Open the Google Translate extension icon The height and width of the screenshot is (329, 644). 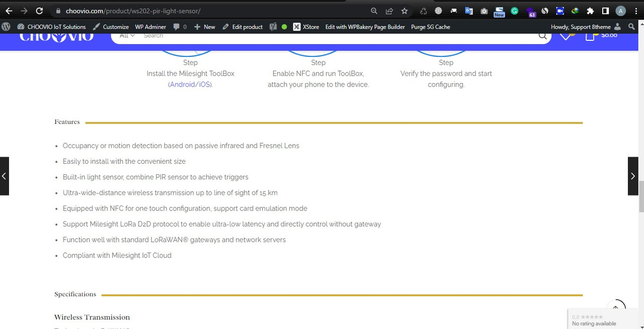[469, 11]
